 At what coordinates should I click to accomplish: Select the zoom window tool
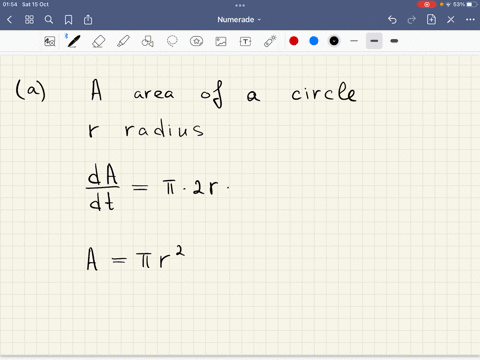[x=50, y=41]
